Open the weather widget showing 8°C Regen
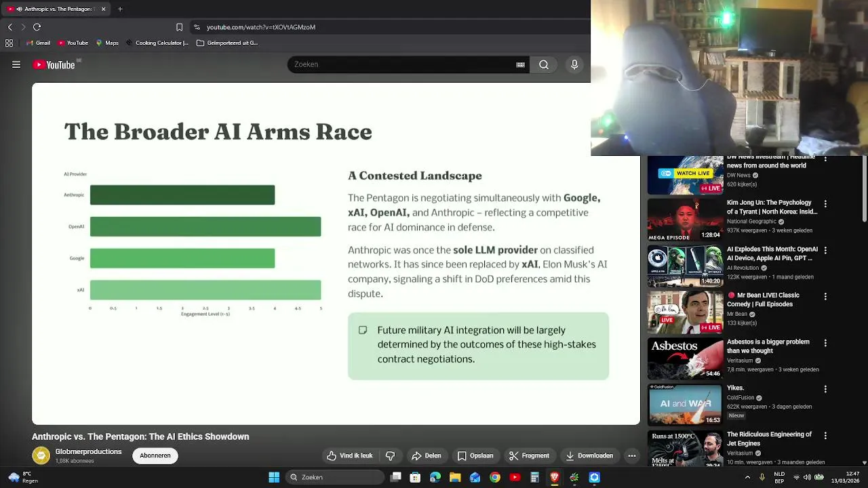 click(x=22, y=477)
